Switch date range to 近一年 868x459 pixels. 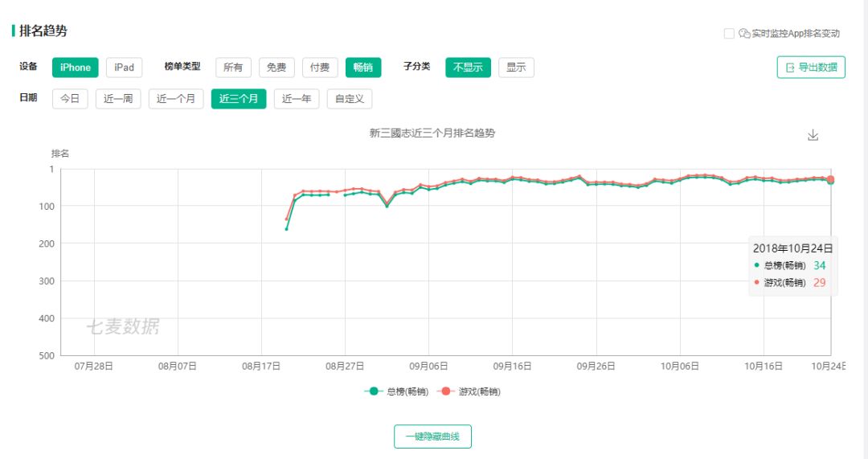297,99
